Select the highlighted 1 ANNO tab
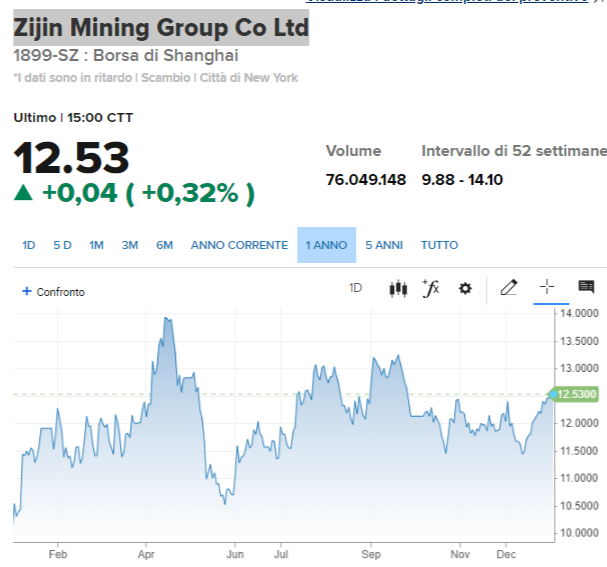607x567 pixels. pyautogui.click(x=326, y=245)
